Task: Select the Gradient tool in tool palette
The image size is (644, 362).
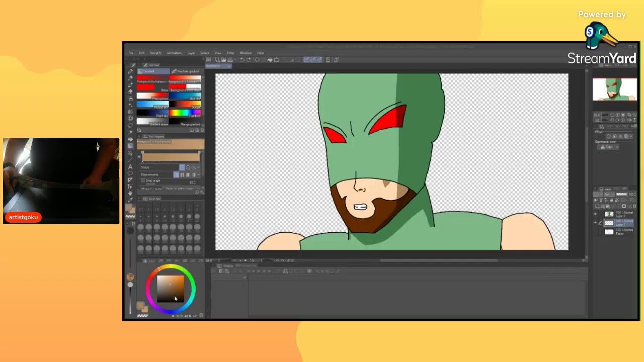Action: (130, 146)
